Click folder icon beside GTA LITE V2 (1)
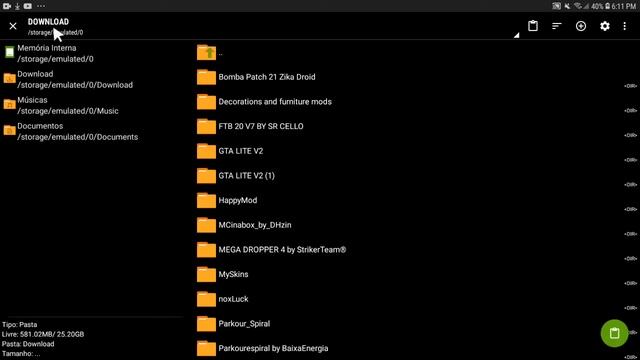 tap(206, 176)
